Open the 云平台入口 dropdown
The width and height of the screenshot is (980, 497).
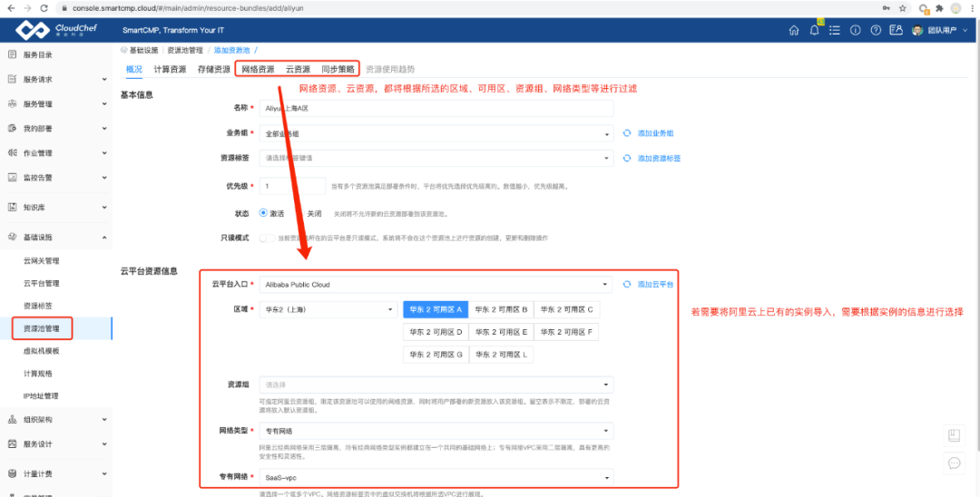tap(436, 284)
